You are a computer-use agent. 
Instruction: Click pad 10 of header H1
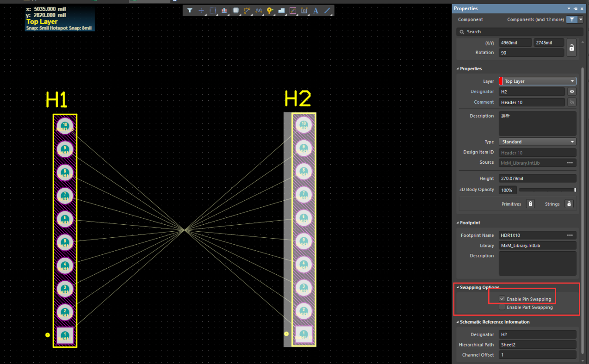(x=65, y=126)
